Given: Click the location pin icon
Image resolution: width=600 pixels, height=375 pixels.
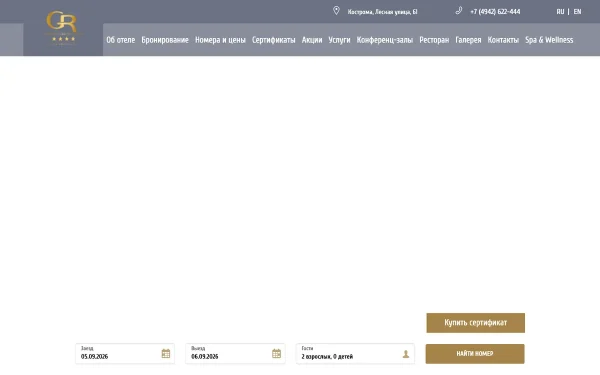Looking at the screenshot, I should [336, 11].
